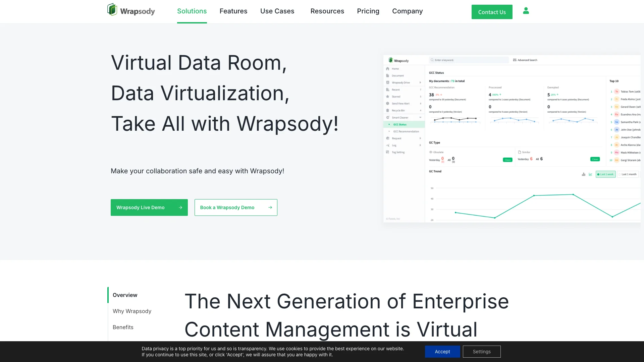Expand the Use Cases navigation menu
Image resolution: width=644 pixels, height=362 pixels.
point(277,11)
